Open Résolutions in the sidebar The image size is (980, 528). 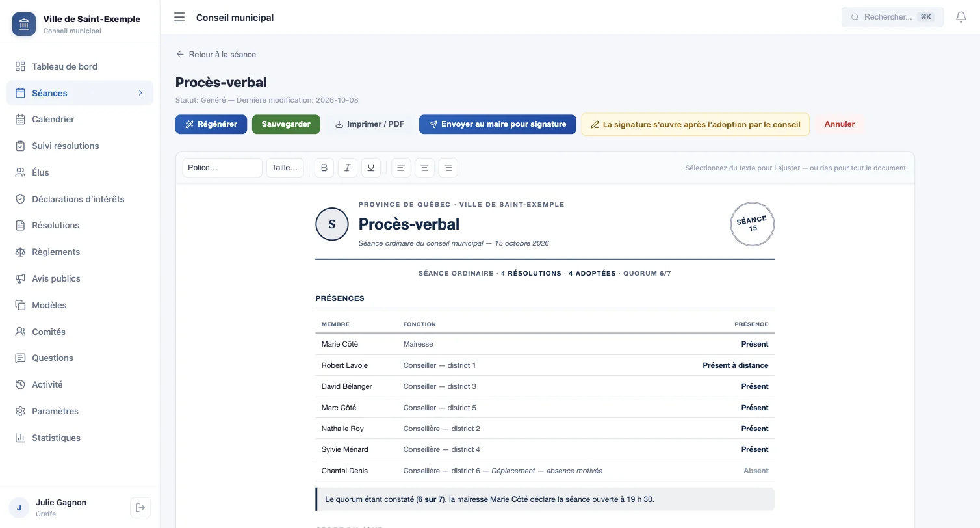[x=80, y=225]
